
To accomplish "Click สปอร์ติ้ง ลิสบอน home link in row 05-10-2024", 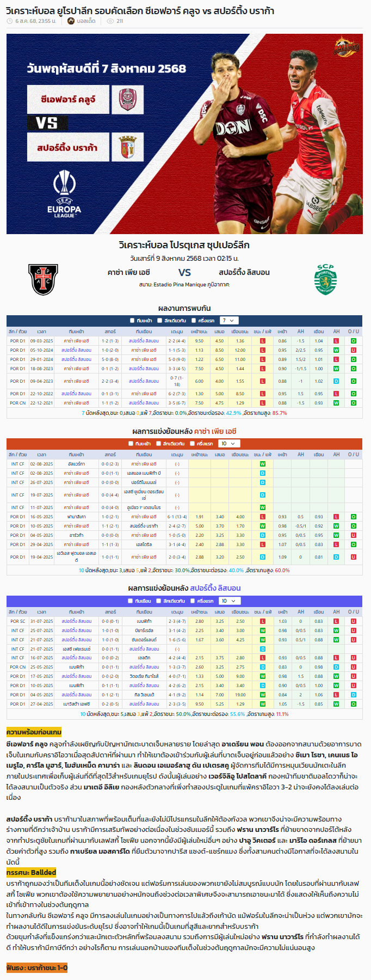I will coord(77,350).
